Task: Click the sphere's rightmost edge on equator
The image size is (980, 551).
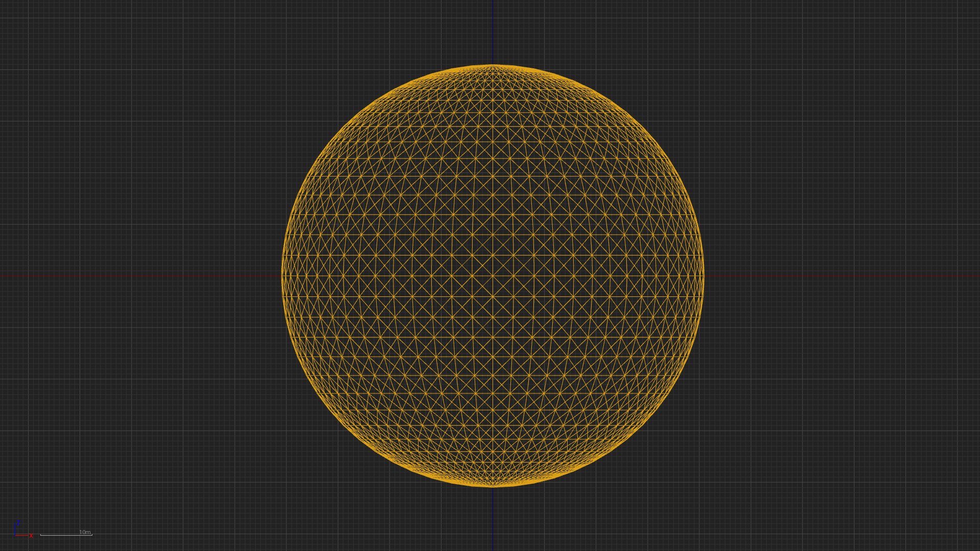Action: 704,276
